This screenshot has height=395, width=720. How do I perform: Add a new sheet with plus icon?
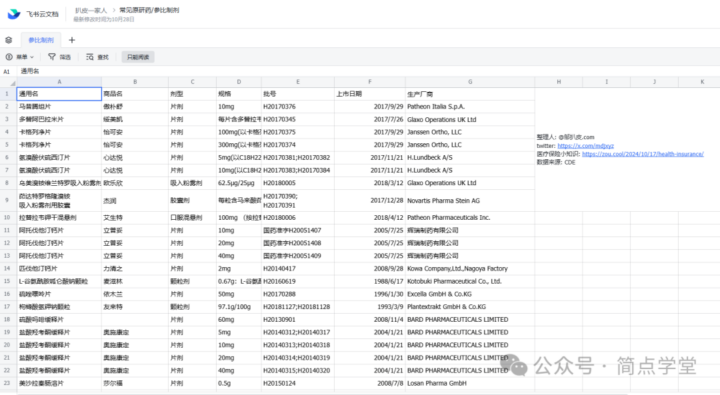pos(72,40)
